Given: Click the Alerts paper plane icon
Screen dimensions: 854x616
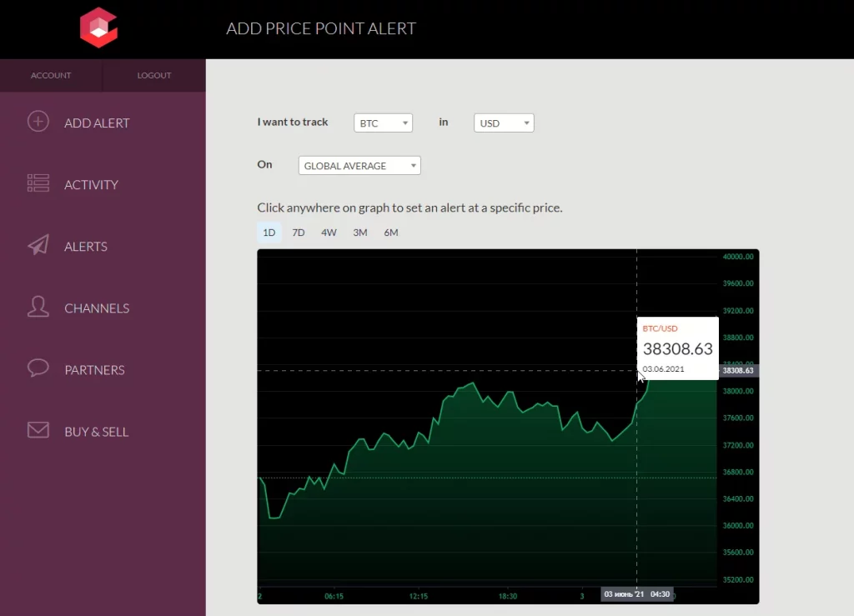Looking at the screenshot, I should tap(38, 245).
